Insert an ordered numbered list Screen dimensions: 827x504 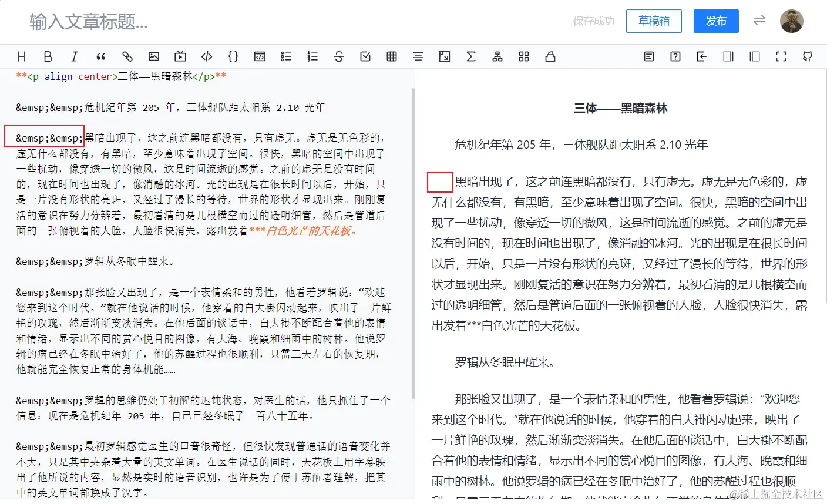coord(312,56)
